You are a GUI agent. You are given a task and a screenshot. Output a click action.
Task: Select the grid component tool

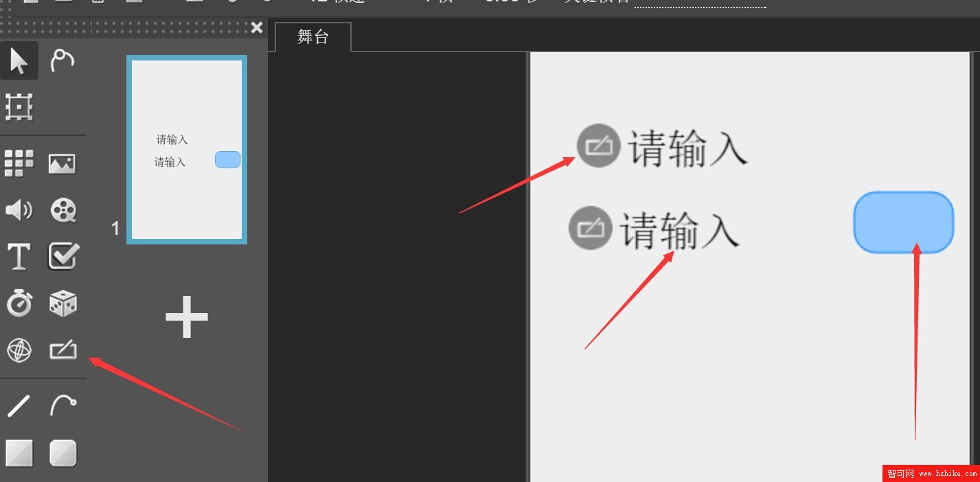pyautogui.click(x=19, y=163)
